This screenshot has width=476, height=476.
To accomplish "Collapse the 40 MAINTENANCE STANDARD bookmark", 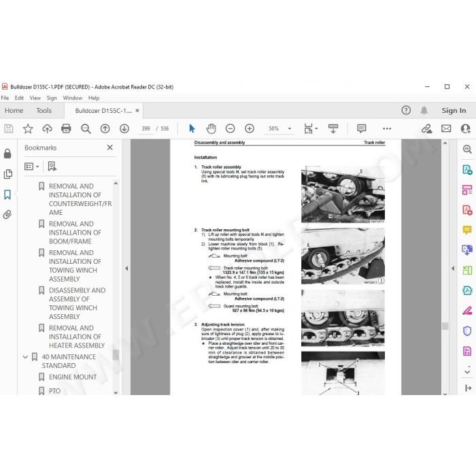I will (x=25, y=357).
